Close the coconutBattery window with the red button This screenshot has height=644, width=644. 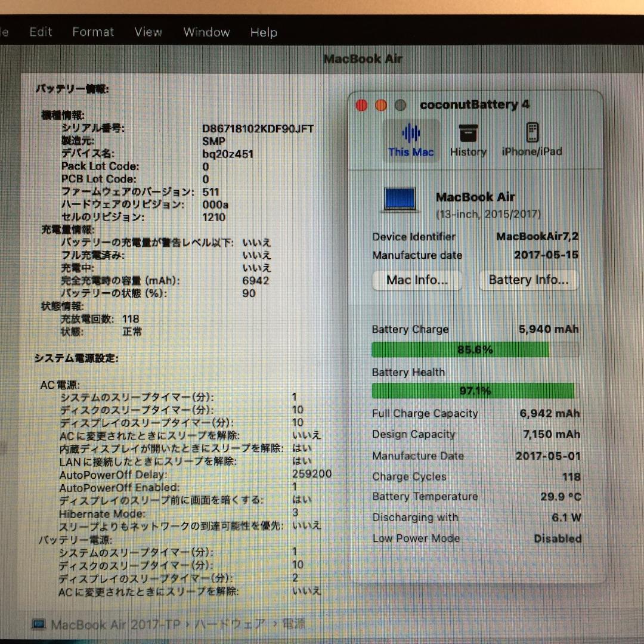pyautogui.click(x=361, y=105)
